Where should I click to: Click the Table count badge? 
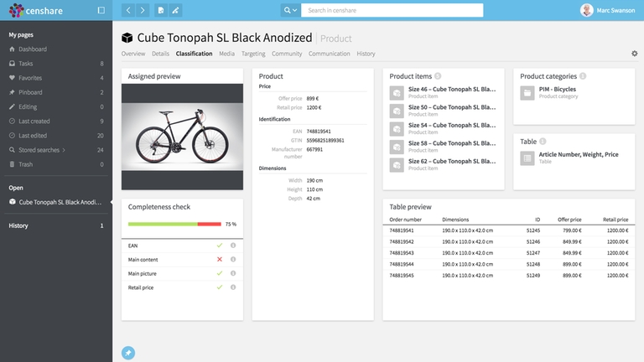[543, 141]
